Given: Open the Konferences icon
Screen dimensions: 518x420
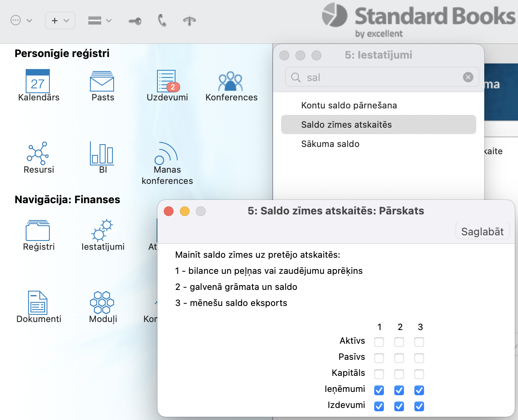Looking at the screenshot, I should point(230,82).
